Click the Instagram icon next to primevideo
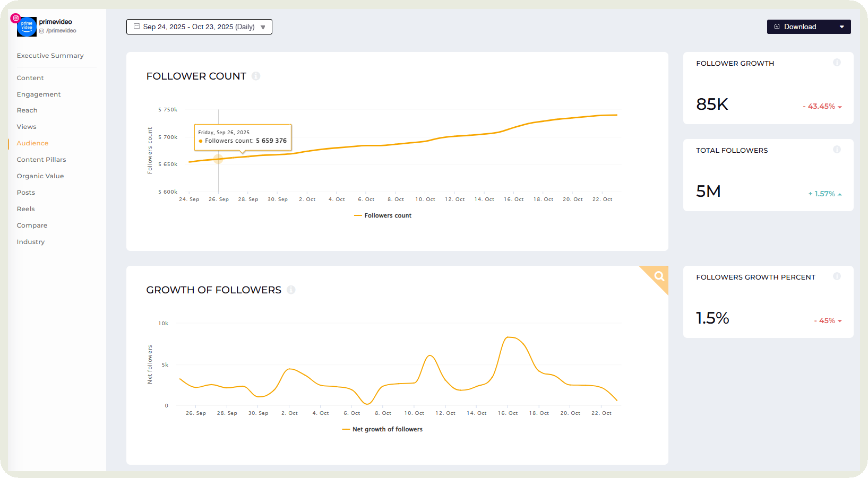Viewport: 868px width, 478px height. pos(16,18)
